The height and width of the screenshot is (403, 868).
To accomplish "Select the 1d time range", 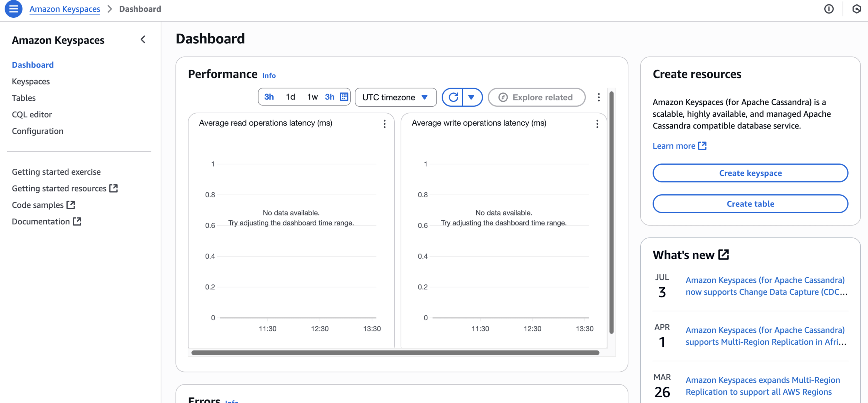I will [x=290, y=97].
